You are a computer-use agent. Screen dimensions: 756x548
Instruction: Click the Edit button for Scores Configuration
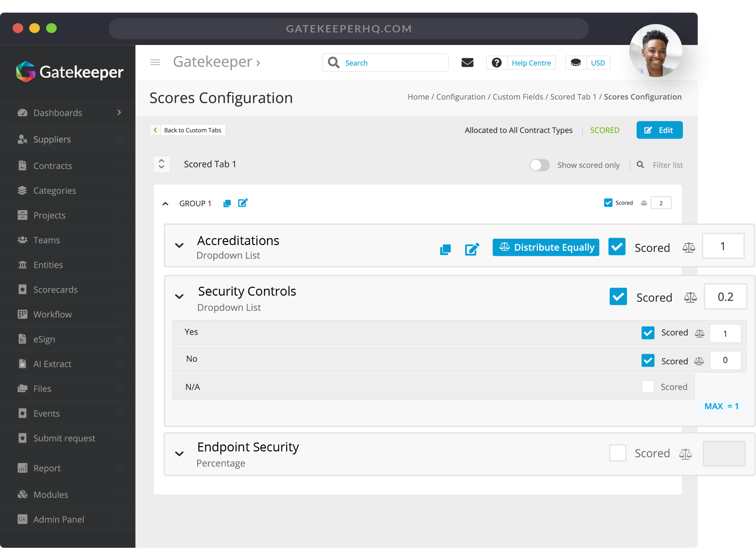pos(659,130)
